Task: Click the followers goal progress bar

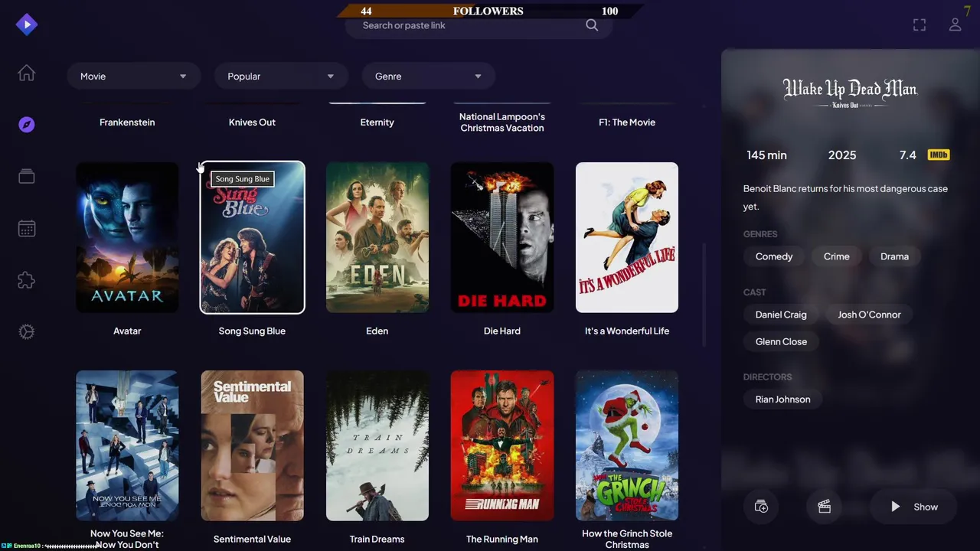Action: [490, 11]
